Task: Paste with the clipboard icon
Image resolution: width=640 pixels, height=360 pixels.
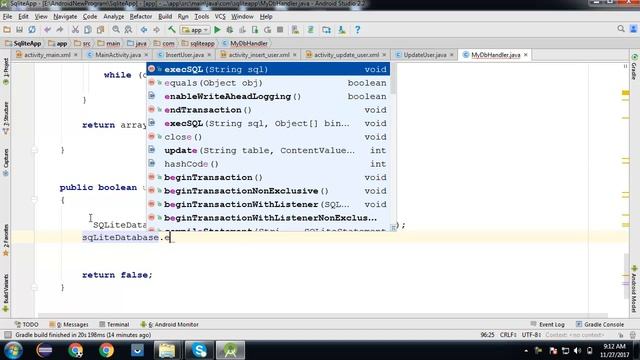Action: [100, 29]
